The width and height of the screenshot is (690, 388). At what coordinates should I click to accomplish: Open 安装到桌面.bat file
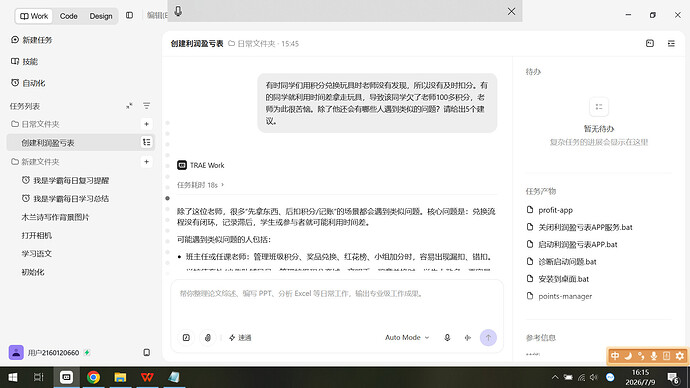coord(558,279)
